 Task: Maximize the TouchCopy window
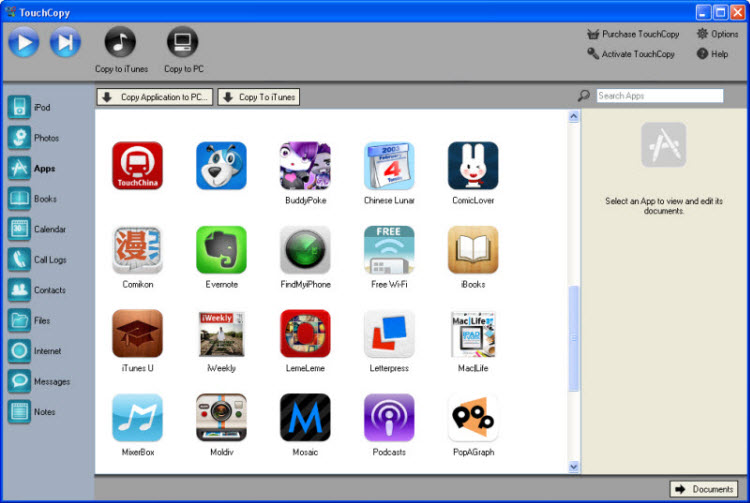tap(720, 12)
